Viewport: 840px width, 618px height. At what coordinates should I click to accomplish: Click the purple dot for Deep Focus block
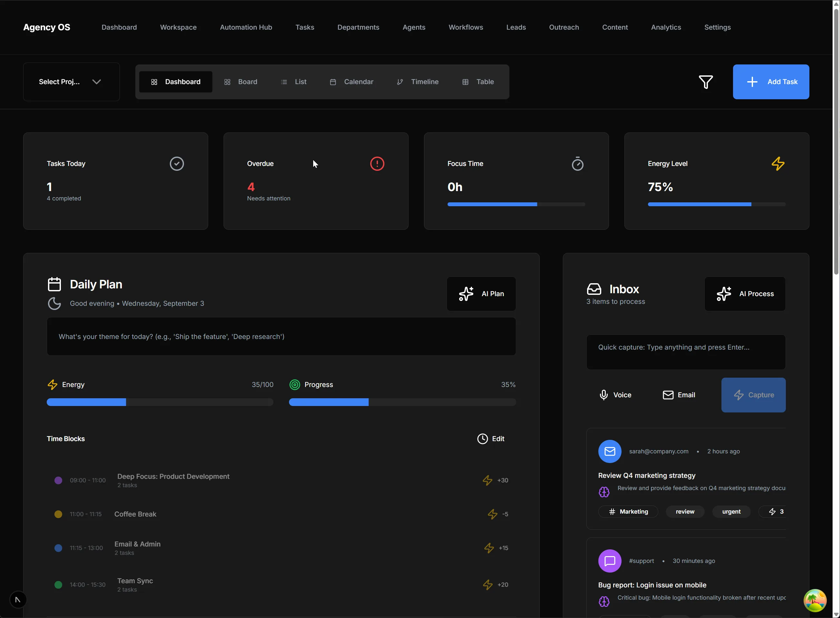click(x=58, y=480)
